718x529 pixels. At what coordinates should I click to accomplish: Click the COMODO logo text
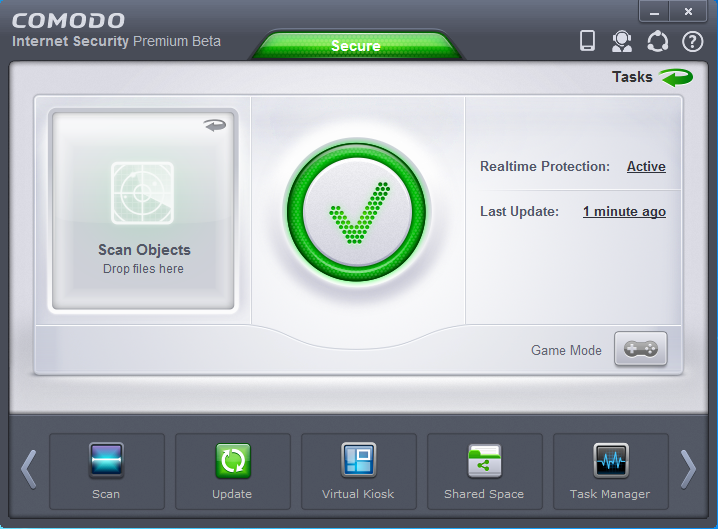[x=68, y=21]
